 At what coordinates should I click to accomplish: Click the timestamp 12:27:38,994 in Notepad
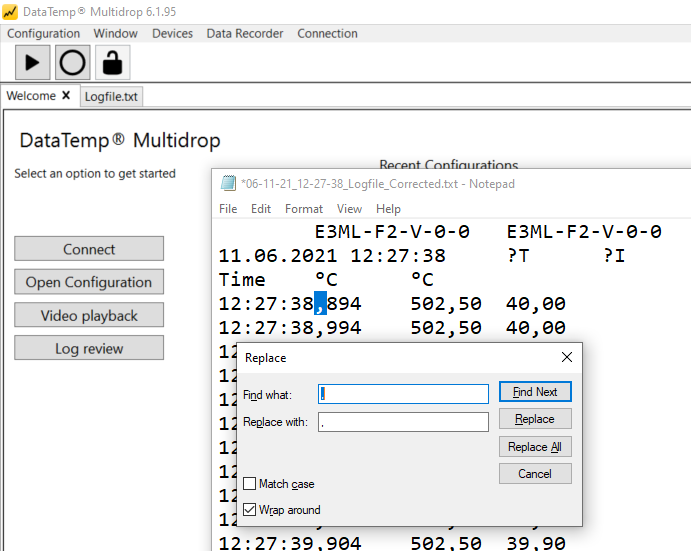(290, 328)
